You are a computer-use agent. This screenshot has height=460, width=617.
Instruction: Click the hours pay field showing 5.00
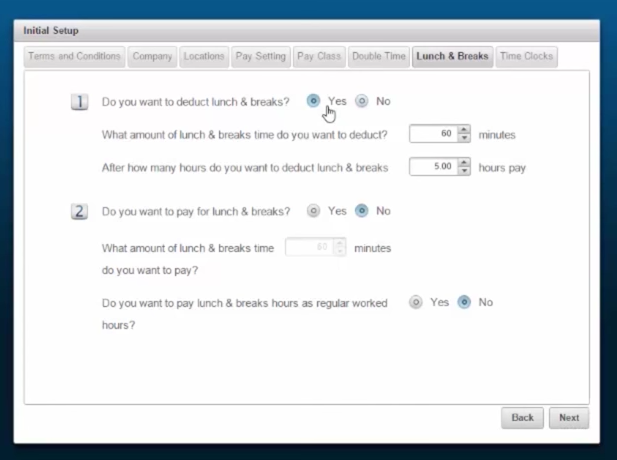click(434, 166)
